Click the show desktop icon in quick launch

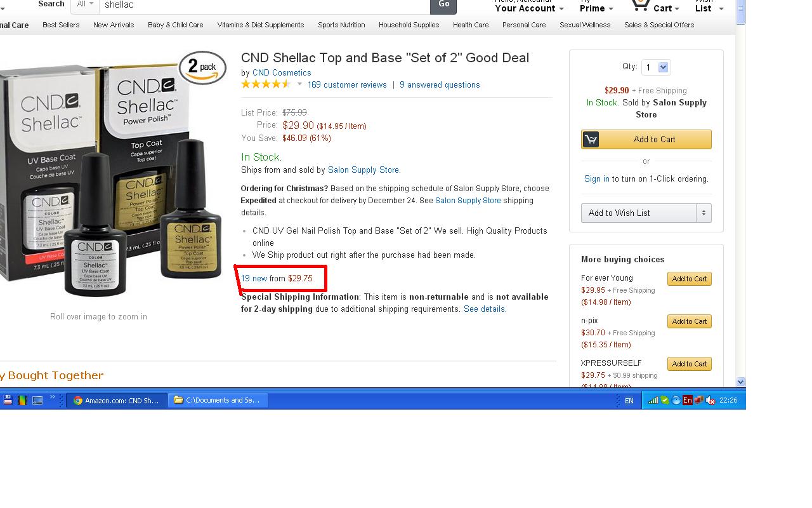[x=37, y=400]
